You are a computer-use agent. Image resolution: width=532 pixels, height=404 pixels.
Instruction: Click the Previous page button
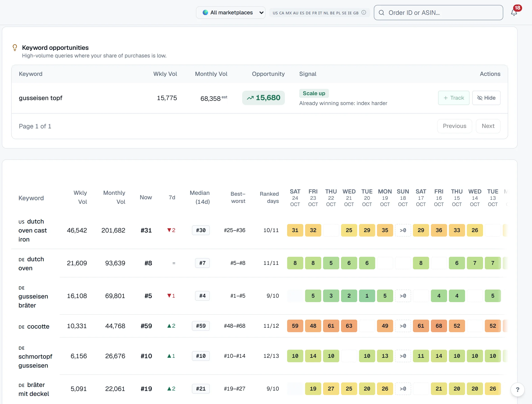[454, 126]
